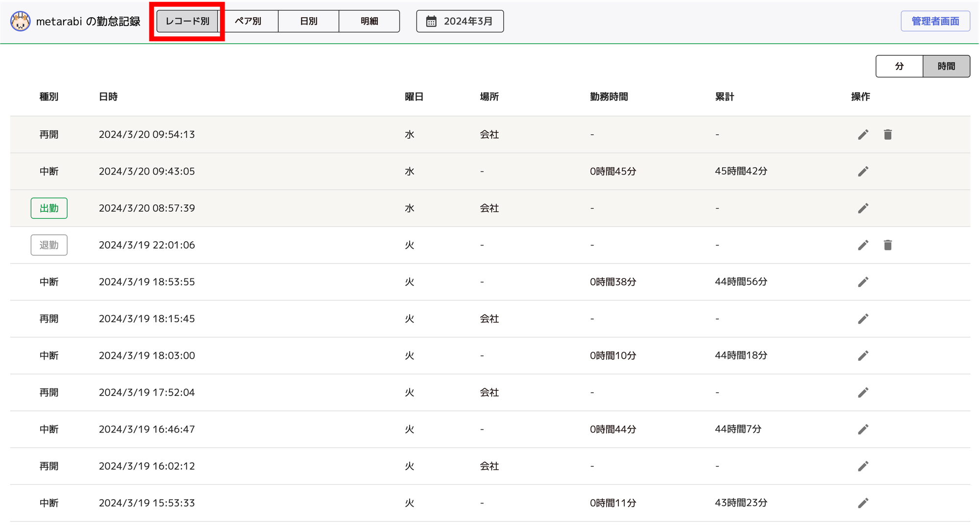This screenshot has height=531, width=980.
Task: Open the 管理者画面 admin screen
Action: [935, 21]
